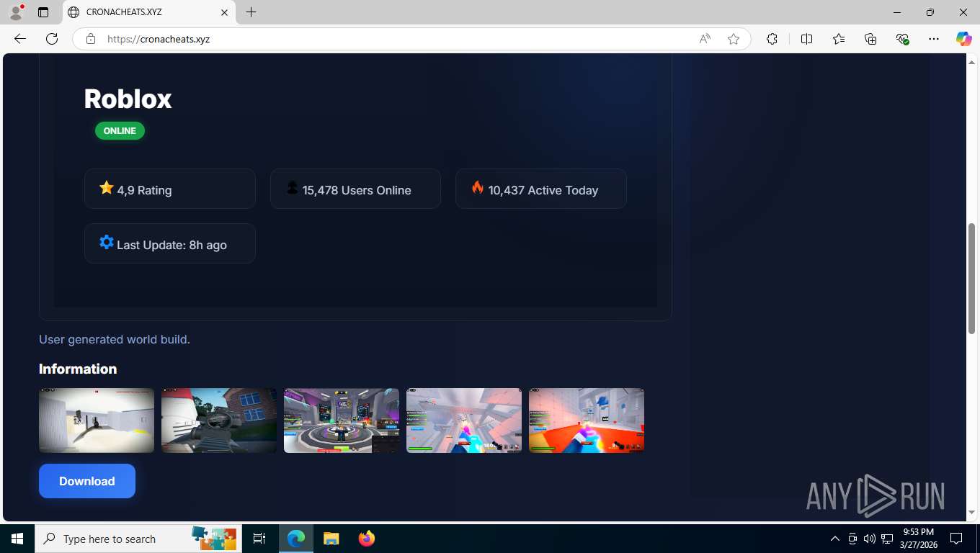
Task: Click the address bar URL field
Action: point(396,39)
